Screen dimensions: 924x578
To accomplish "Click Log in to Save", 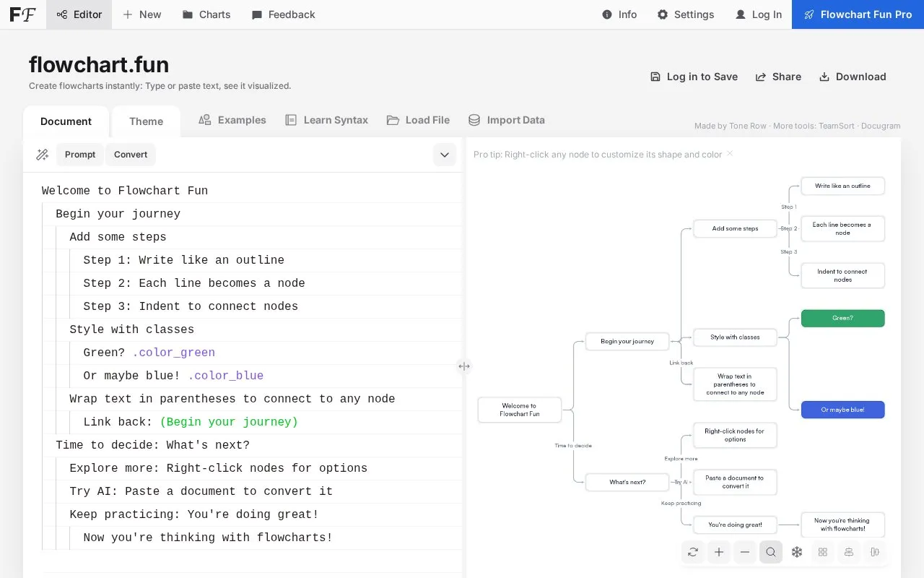I will pos(694,77).
